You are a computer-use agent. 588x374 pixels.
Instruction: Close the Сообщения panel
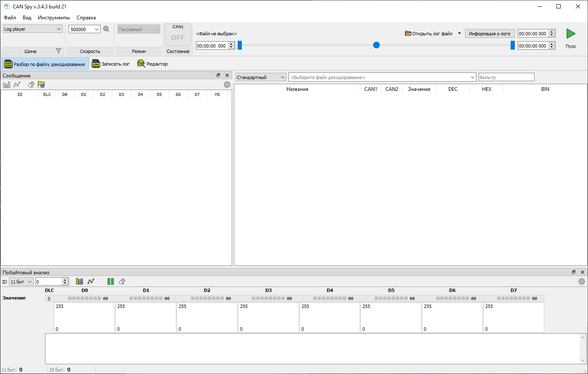click(x=227, y=75)
